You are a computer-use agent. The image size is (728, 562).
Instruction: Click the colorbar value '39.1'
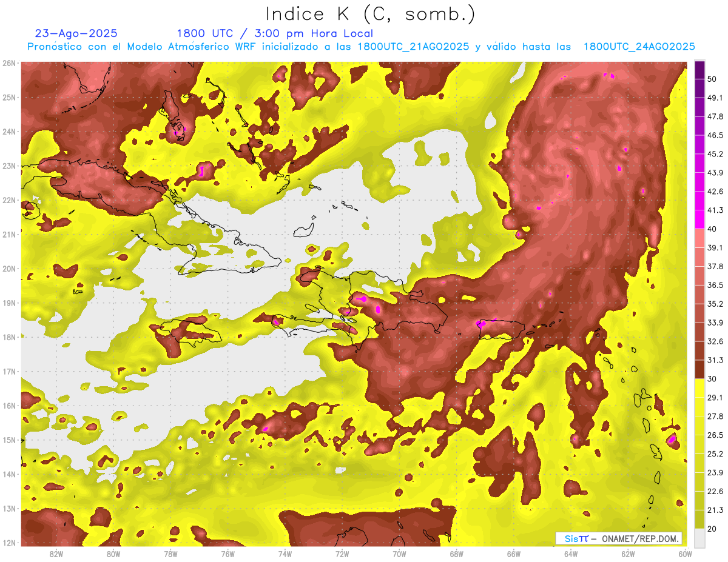[x=715, y=247]
